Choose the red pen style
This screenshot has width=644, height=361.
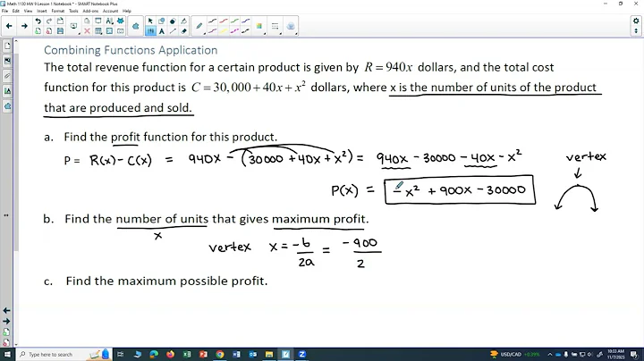[x=224, y=21]
